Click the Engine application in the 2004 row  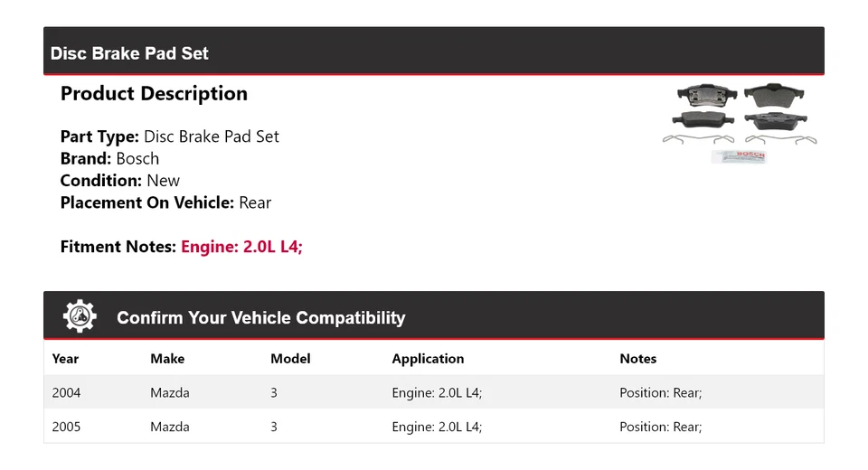pos(437,393)
